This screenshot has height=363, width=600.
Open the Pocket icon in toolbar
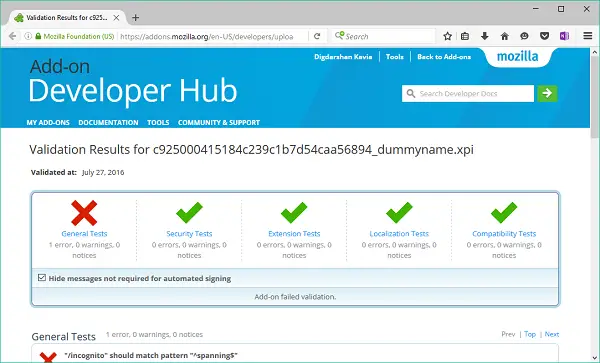(545, 36)
